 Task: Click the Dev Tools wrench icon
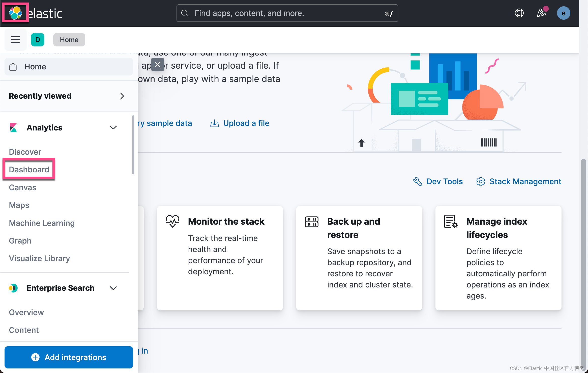[418, 181]
